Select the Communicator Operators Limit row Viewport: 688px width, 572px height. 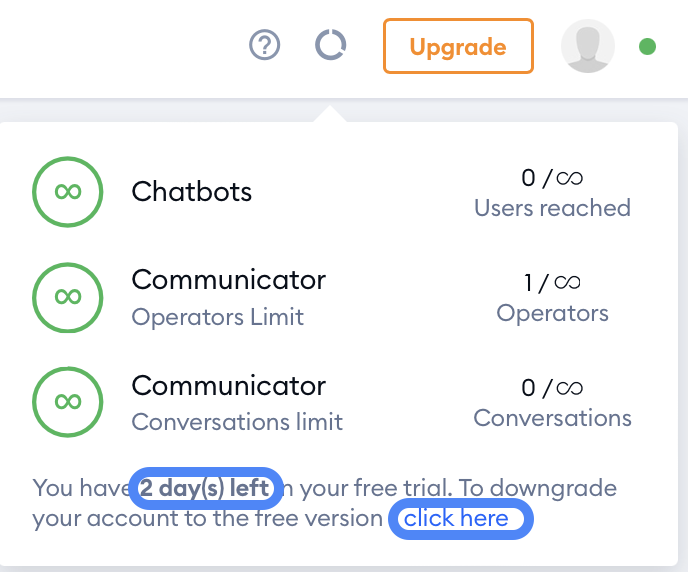pyautogui.click(x=332, y=297)
